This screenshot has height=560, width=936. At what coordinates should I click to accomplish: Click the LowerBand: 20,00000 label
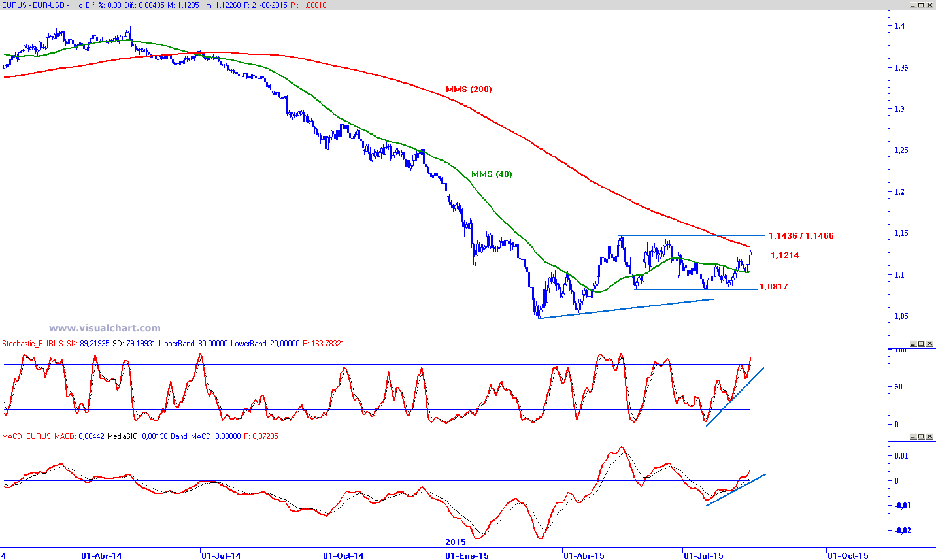click(265, 344)
